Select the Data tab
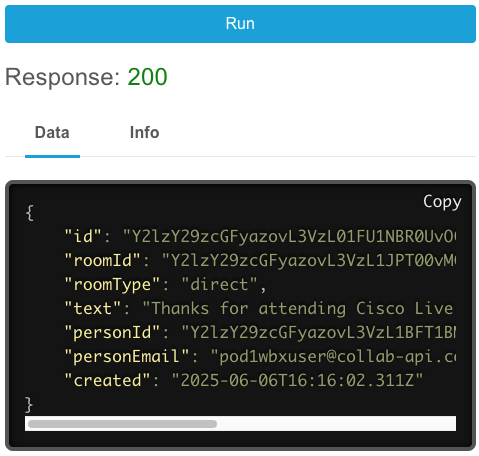 click(52, 132)
